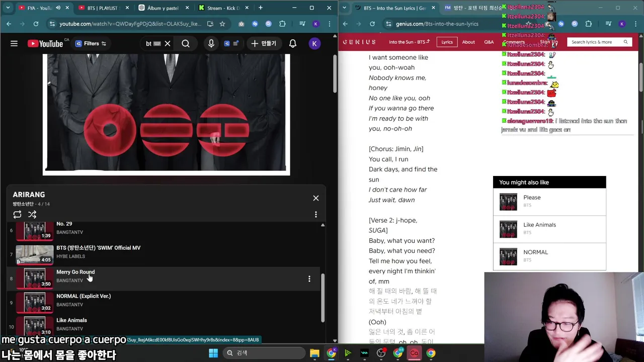Reload the Genius page
The width and height of the screenshot is (644, 362).
(372, 24)
